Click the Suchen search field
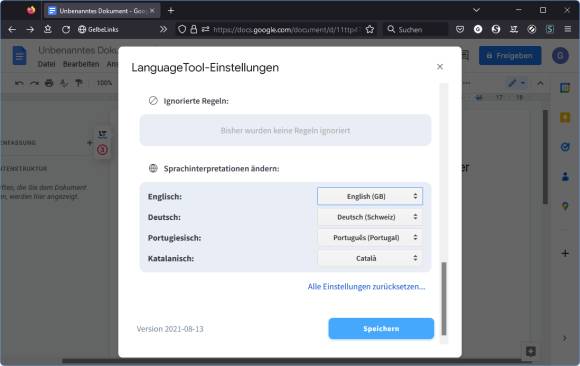This screenshot has height=366, width=580. click(x=415, y=29)
